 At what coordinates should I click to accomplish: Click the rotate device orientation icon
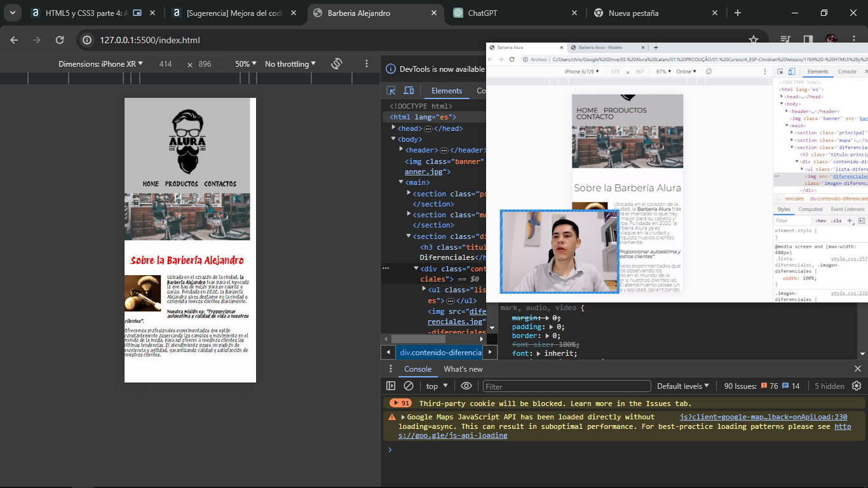[337, 64]
